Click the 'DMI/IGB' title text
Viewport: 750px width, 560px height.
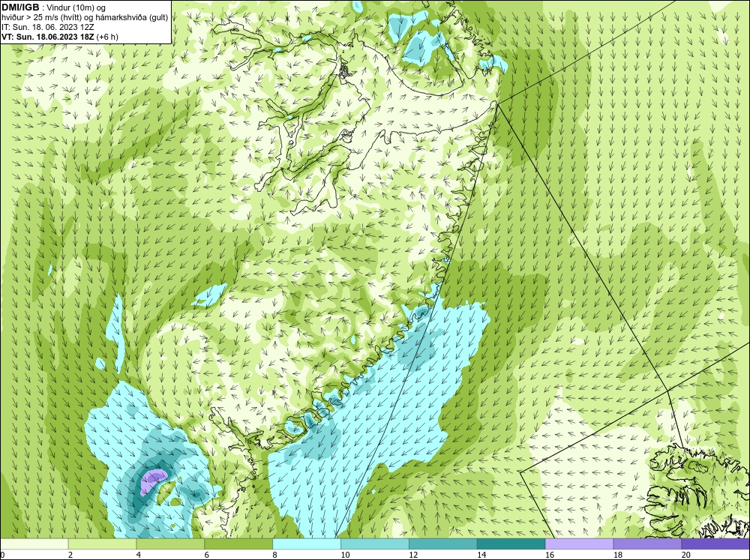20,7
